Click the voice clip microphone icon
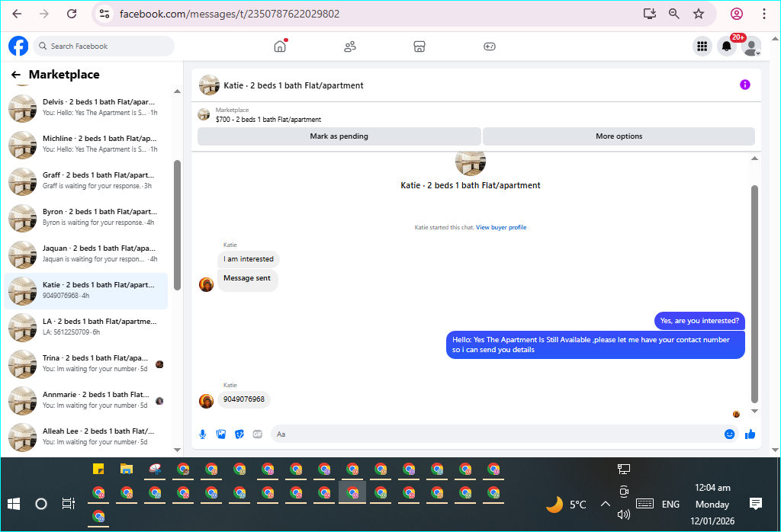This screenshot has height=532, width=781. click(x=203, y=434)
